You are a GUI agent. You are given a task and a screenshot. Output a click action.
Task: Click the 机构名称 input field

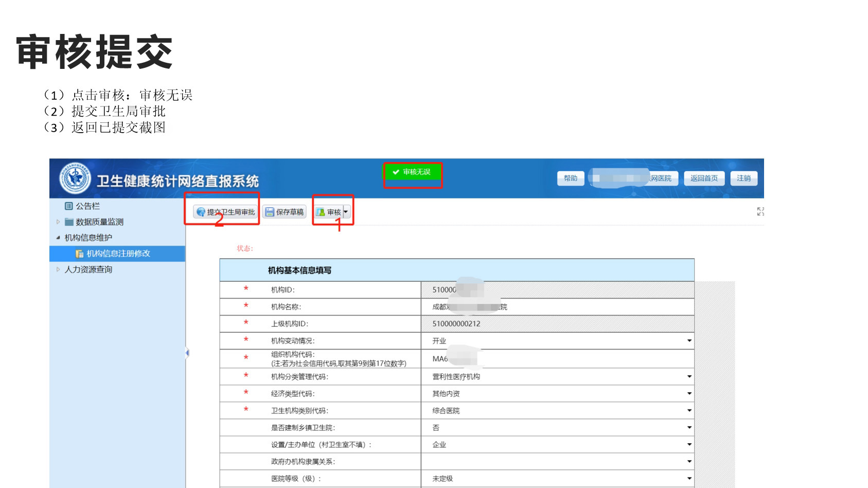(557, 307)
